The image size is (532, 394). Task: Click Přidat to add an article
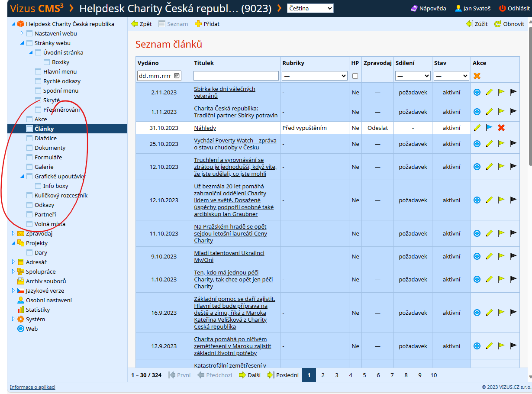pyautogui.click(x=207, y=24)
